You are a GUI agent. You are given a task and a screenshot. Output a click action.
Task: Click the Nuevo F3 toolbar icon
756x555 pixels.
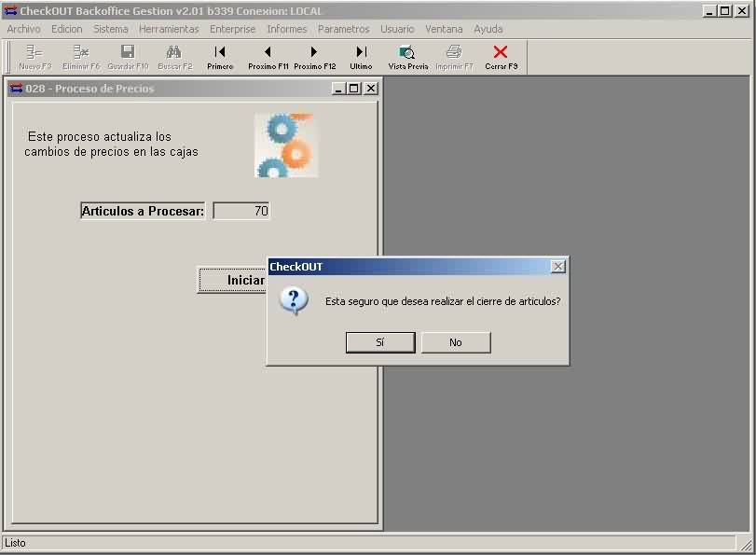click(x=34, y=57)
